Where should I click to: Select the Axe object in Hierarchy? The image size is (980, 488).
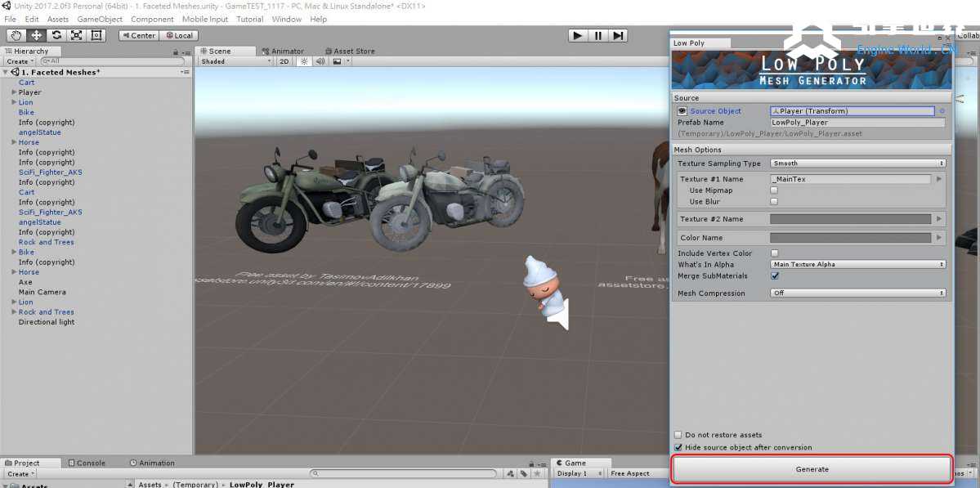[25, 283]
